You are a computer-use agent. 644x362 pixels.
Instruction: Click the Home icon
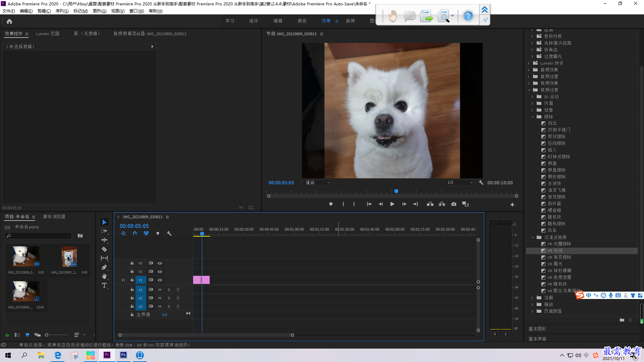click(x=9, y=21)
